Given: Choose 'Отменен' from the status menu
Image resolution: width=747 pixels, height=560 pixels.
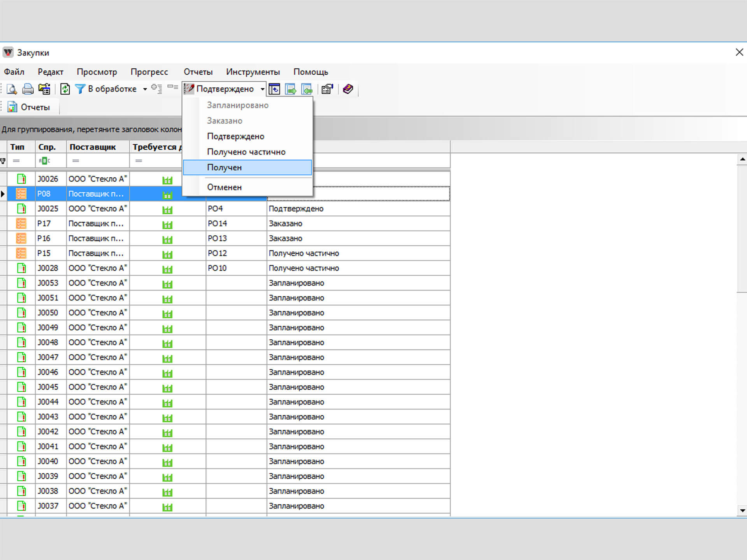Looking at the screenshot, I should tap(224, 187).
